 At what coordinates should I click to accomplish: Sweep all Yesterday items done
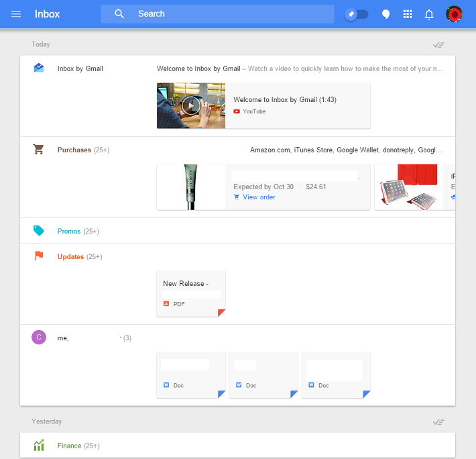438,422
